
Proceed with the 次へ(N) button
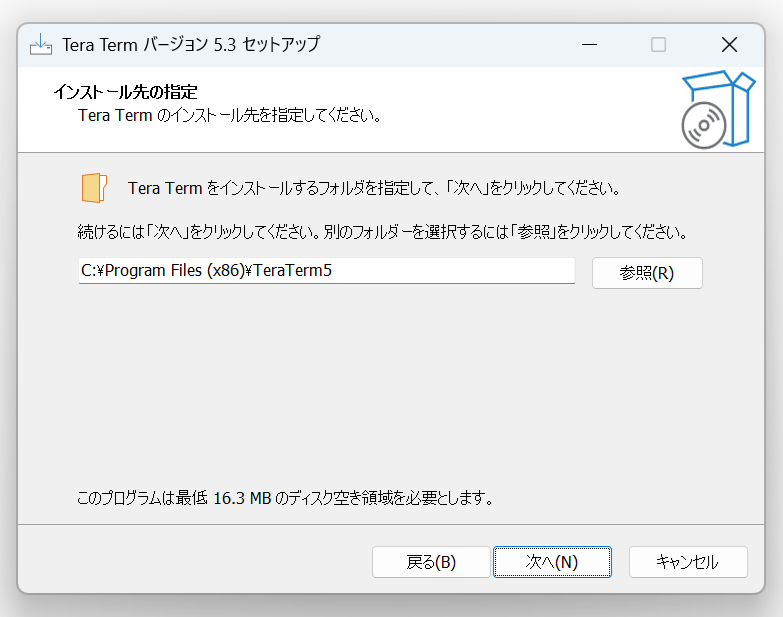[x=552, y=562]
